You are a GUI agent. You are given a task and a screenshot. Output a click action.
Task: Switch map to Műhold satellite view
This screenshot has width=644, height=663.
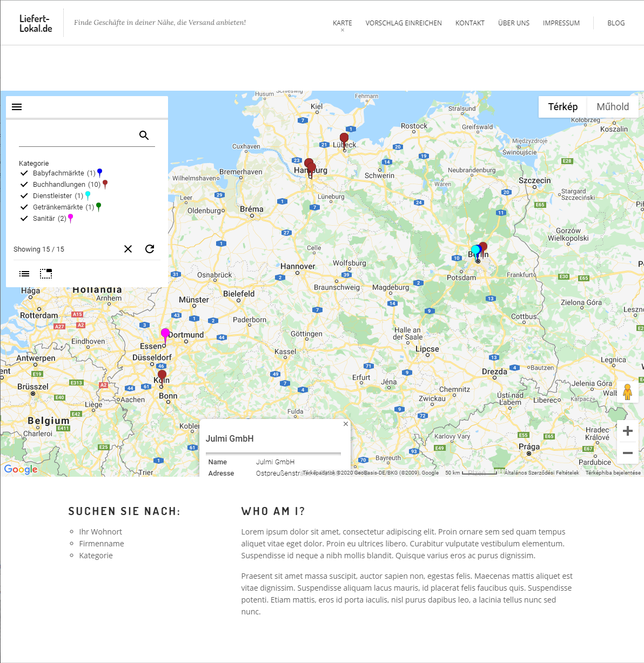[613, 107]
